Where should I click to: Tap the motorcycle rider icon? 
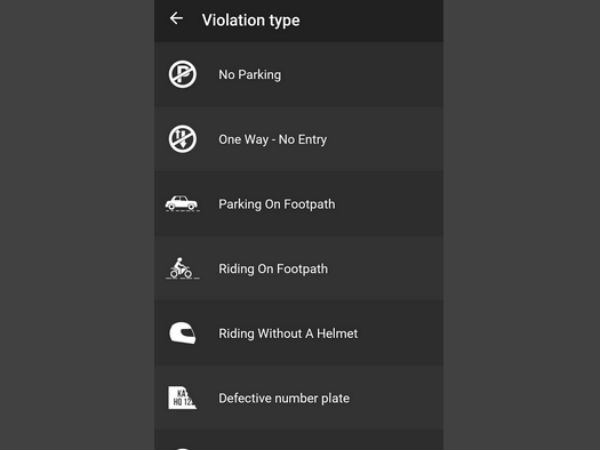182,268
